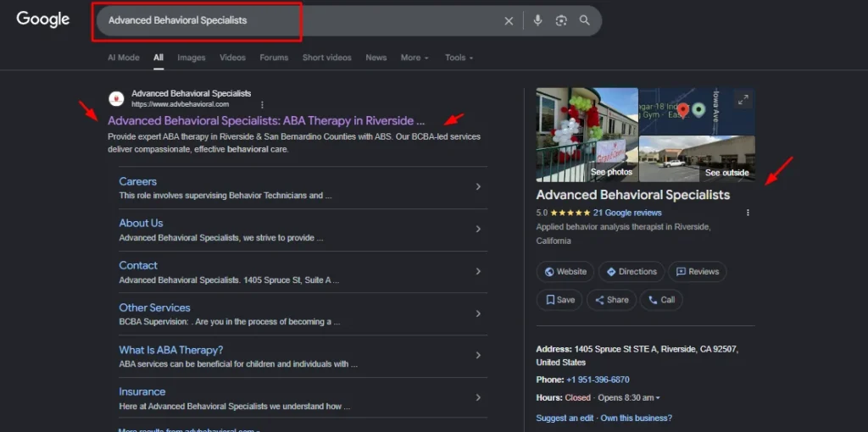Viewport: 868px width, 432px height.
Task: Open the map thumbnail in knowledge panel
Action: click(x=697, y=111)
